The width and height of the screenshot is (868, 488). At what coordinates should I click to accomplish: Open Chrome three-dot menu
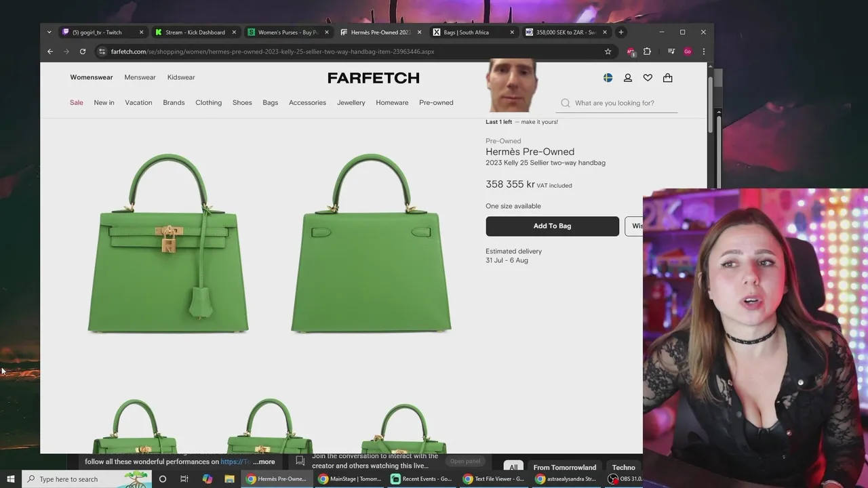pos(703,52)
